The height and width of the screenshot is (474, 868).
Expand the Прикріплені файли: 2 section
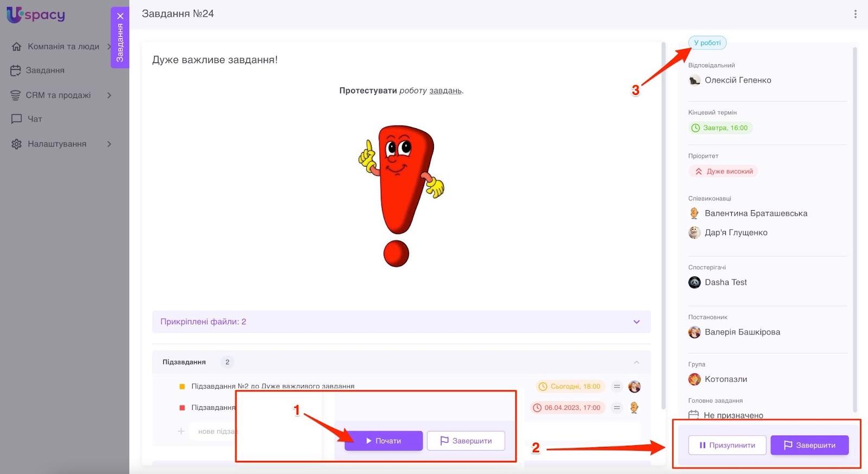pos(401,322)
